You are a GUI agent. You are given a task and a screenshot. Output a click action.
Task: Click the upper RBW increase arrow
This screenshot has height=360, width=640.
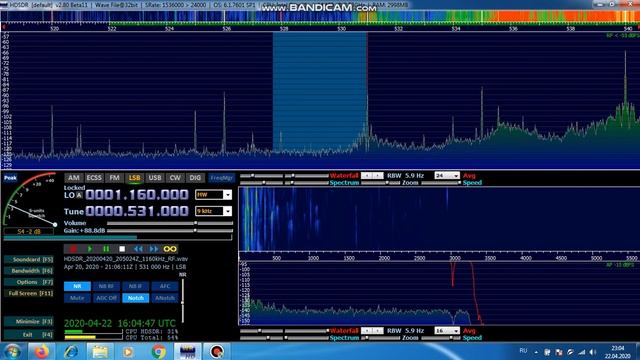coord(378,176)
